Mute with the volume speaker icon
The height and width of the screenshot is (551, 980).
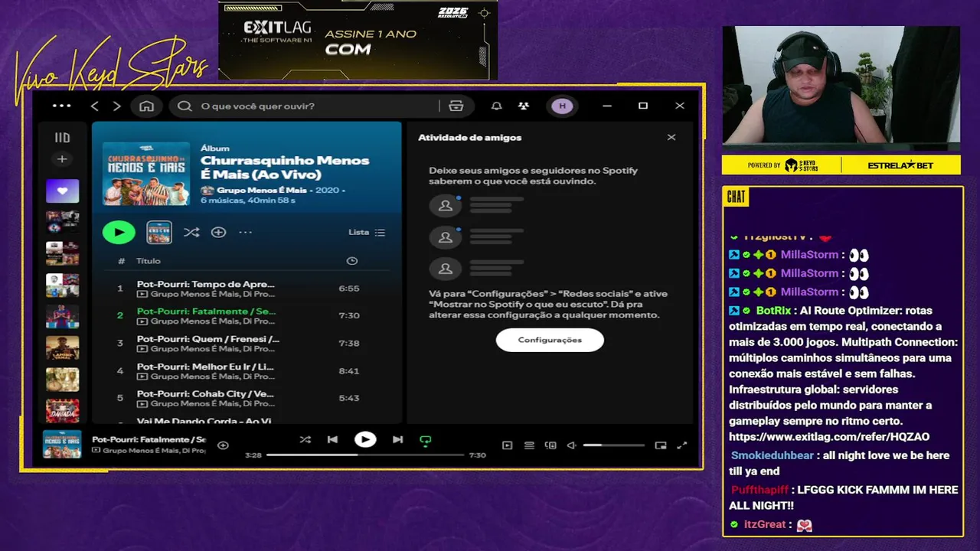[x=571, y=445]
